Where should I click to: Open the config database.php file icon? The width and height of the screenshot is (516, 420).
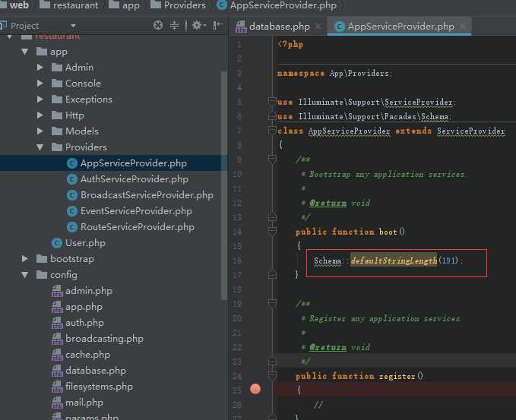pyautogui.click(x=57, y=371)
